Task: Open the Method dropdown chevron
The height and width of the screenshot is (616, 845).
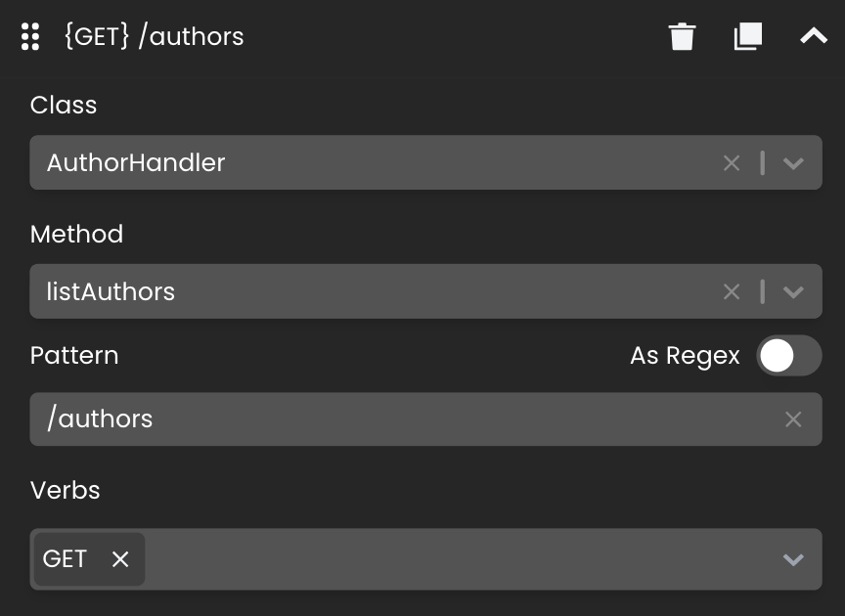Action: (793, 291)
